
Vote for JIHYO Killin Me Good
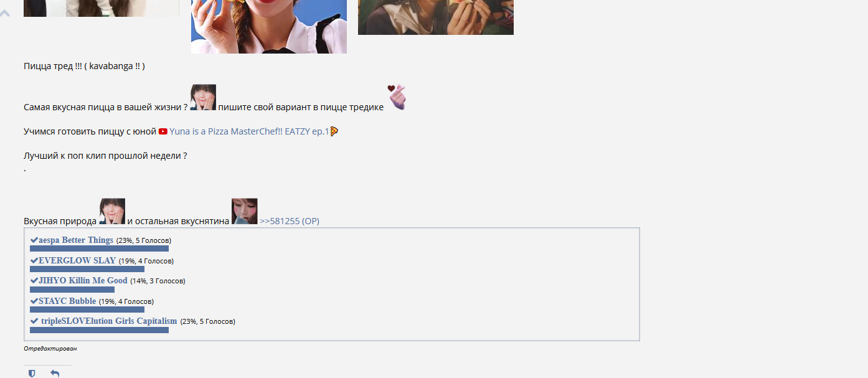(x=78, y=280)
